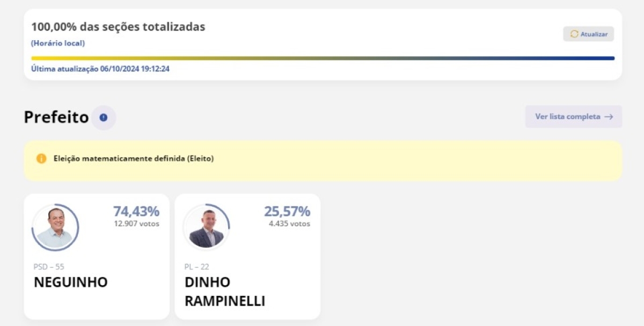This screenshot has width=644, height=326.
Task: Select the NEGUINHO candidate name
Action: click(71, 282)
